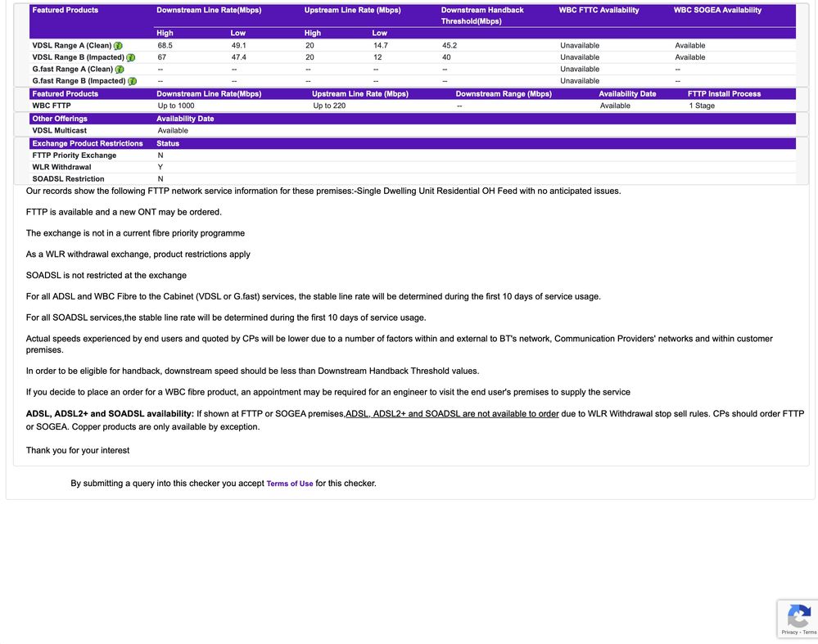Click 'Downstream Handback Threshold(Mbps)' header

[482, 16]
